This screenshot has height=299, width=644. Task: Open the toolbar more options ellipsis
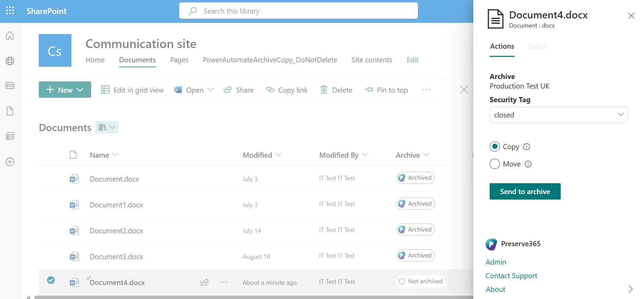426,90
